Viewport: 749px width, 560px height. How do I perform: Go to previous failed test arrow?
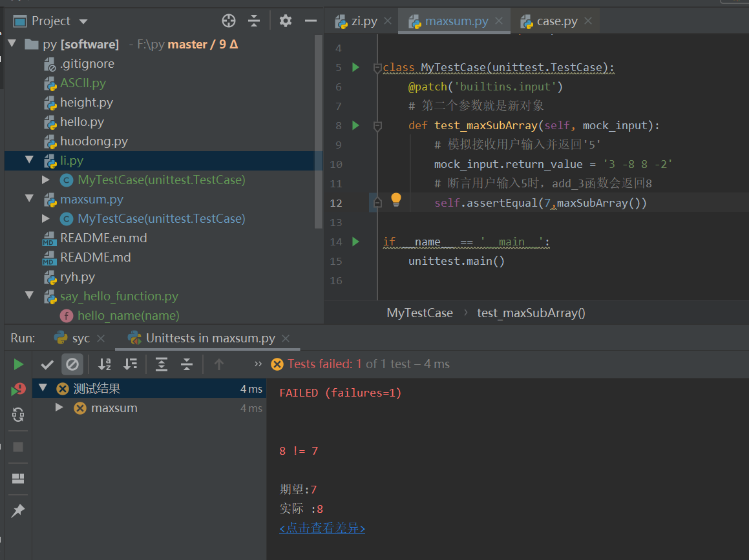(219, 365)
